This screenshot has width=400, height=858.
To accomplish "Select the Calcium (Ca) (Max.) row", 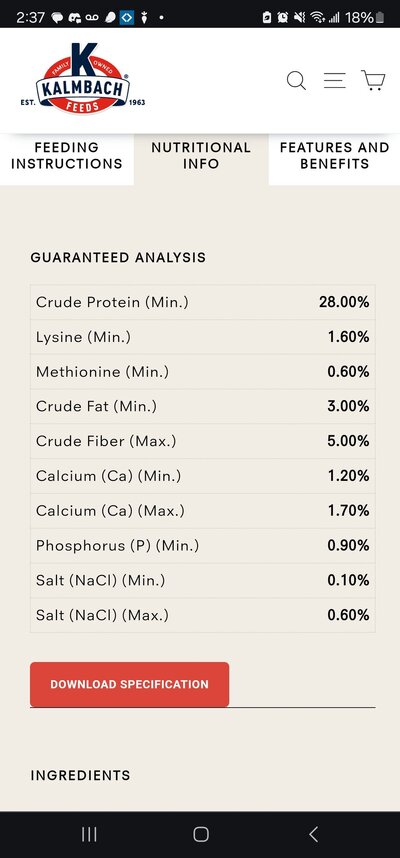I will [202, 511].
